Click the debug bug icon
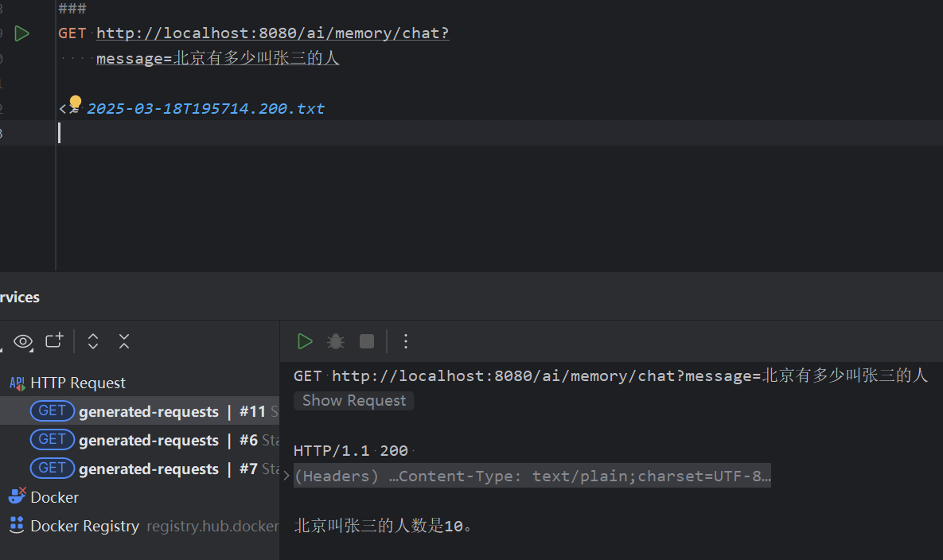The image size is (943, 560). (x=336, y=341)
